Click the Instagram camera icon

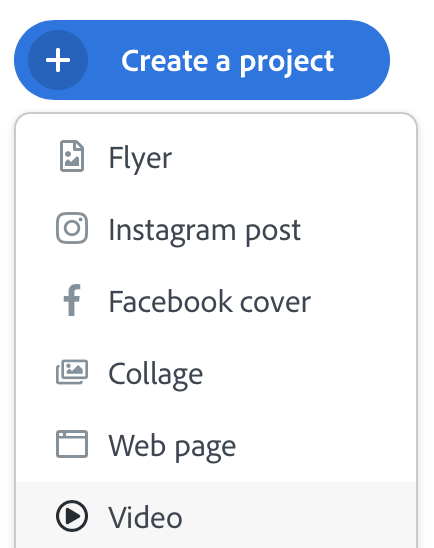pyautogui.click(x=72, y=228)
